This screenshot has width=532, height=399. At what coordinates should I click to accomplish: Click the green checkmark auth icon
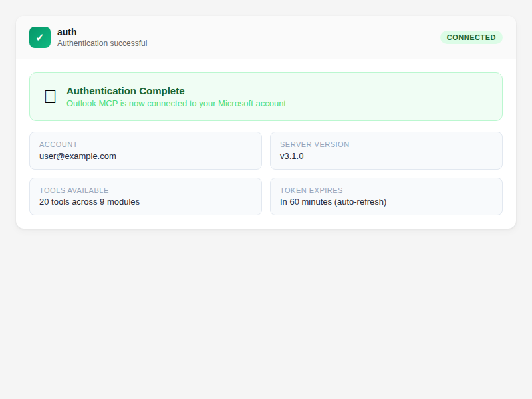(39, 37)
